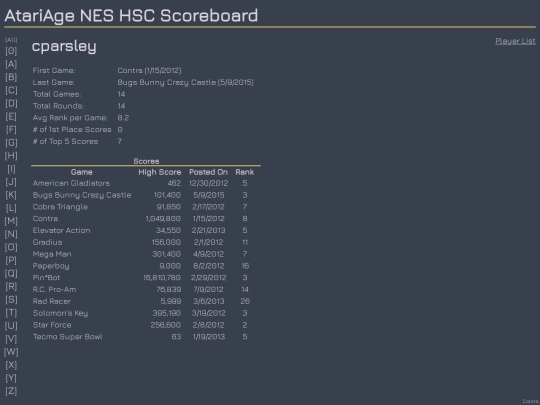
Task: Select Contra in the scores table
Action: 146,219
